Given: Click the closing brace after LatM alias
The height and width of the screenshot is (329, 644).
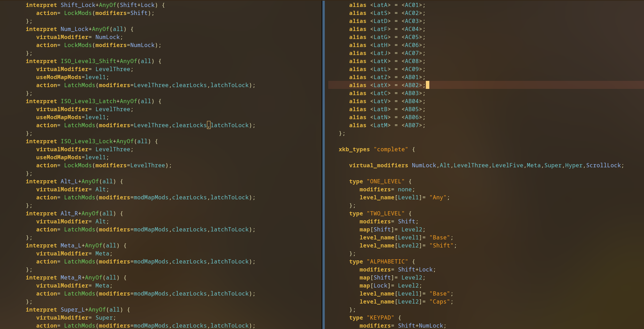Looking at the screenshot, I should (342, 133).
